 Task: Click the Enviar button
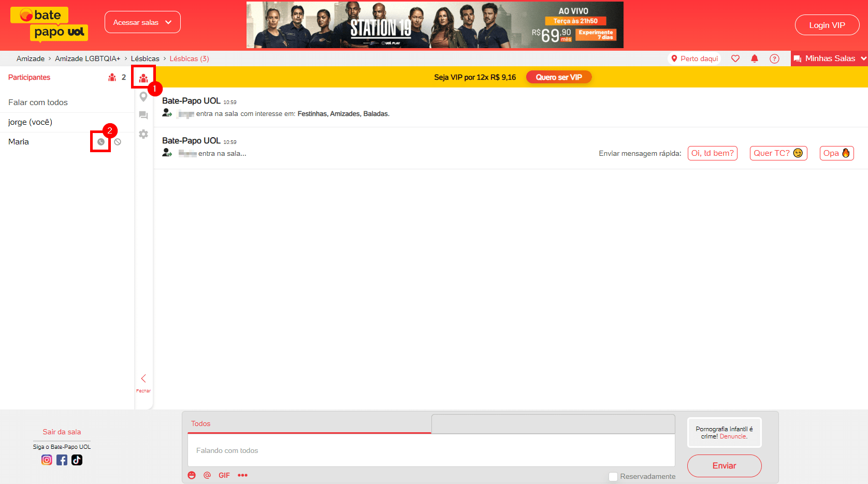coord(724,466)
